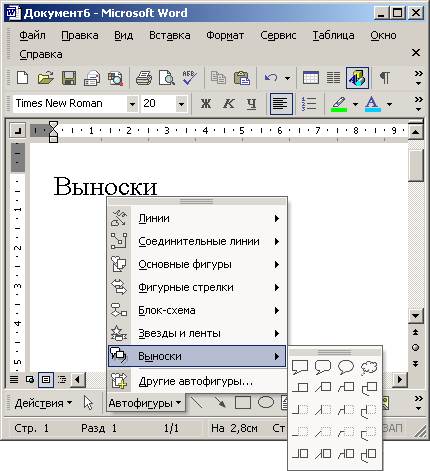Toggle nonprinting paragraph marks (¶)
This screenshot has width=430, height=471.
coord(385,78)
